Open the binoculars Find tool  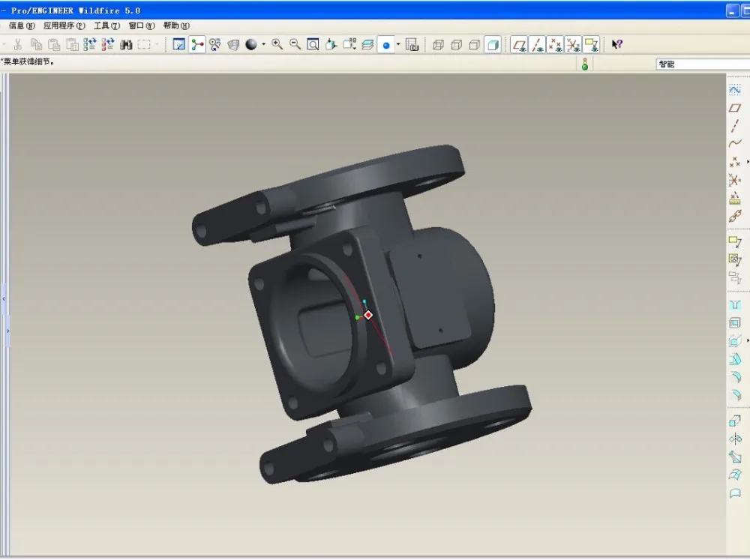click(126, 45)
